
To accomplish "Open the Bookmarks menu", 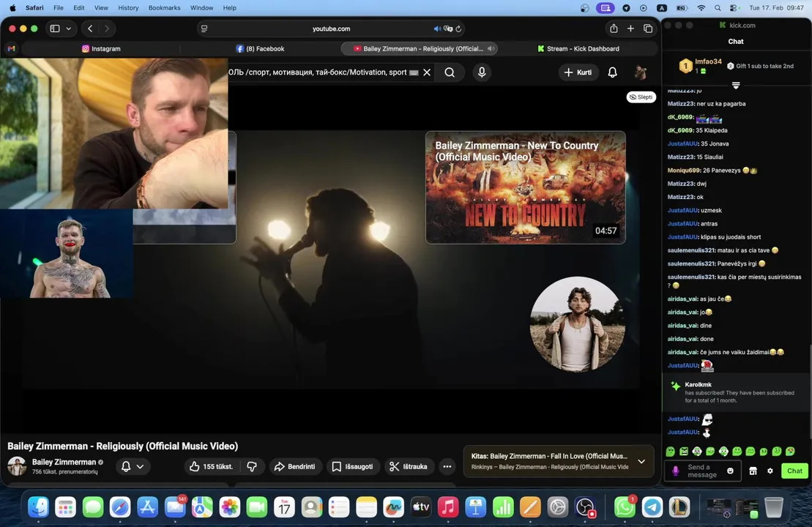I will click(164, 8).
